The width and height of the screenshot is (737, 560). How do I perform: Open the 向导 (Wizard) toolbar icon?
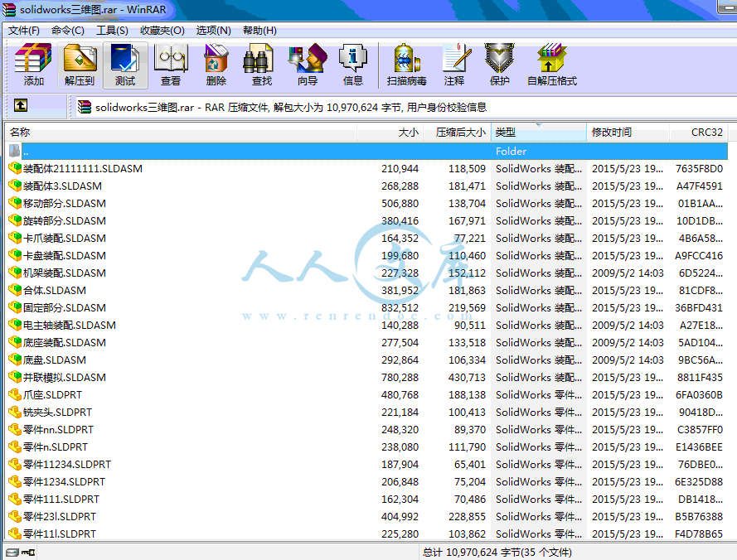pyautogui.click(x=308, y=58)
